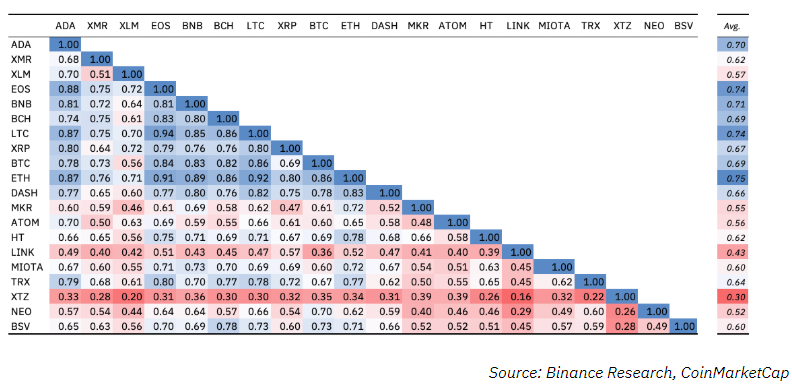Select the 0.94 LTC-EOS correlation cell
This screenshot has width=792, height=385.
pyautogui.click(x=161, y=133)
